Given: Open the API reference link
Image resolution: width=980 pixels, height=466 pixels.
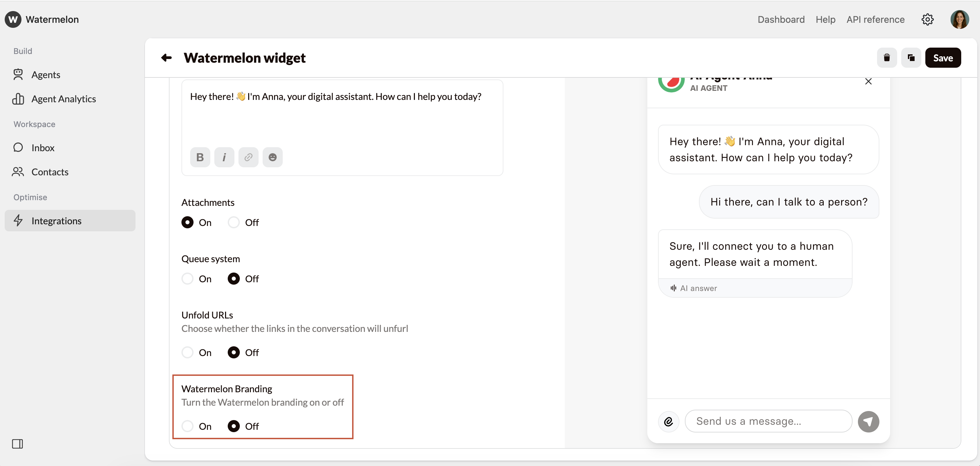Looking at the screenshot, I should coord(875,19).
